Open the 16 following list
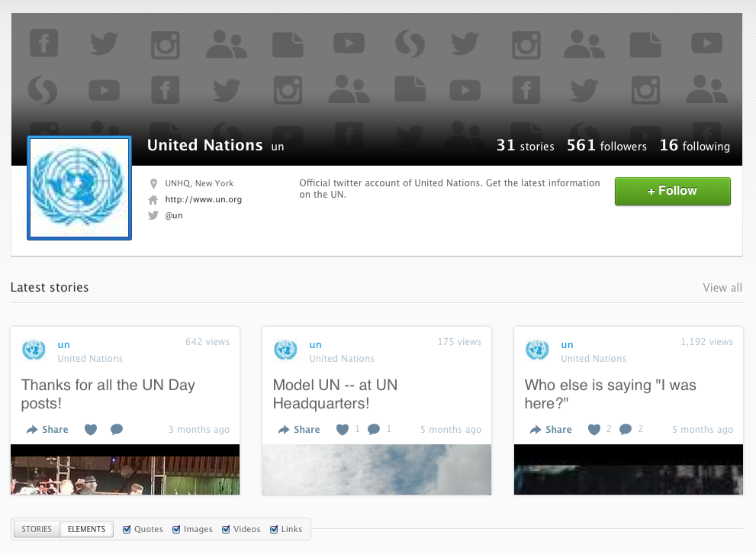 [695, 145]
